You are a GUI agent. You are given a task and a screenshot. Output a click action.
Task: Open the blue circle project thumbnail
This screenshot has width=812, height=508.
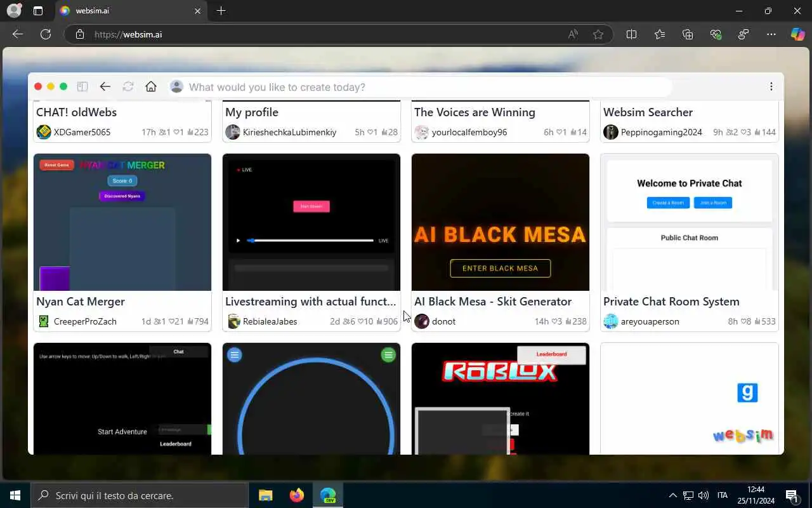click(x=311, y=399)
